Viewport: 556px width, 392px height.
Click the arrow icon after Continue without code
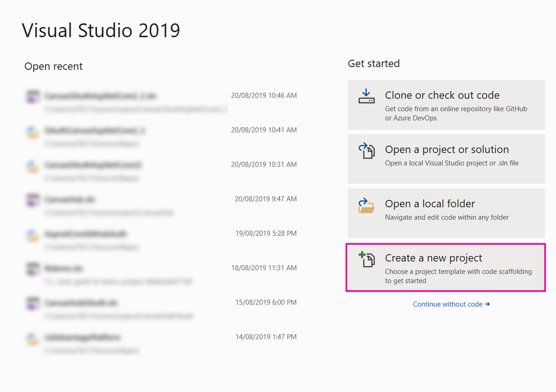488,304
